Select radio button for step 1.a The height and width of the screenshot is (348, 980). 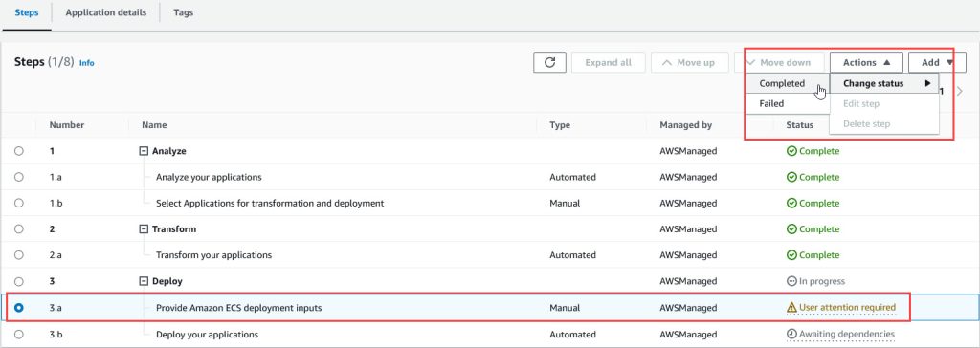click(19, 177)
